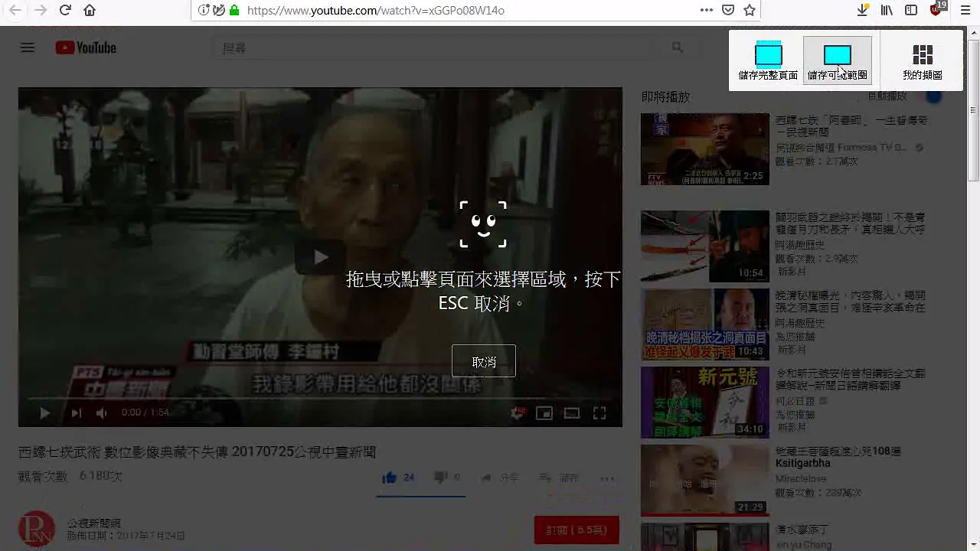This screenshot has height=551, width=980.
Task: Click the large center play overlay
Action: (x=320, y=257)
